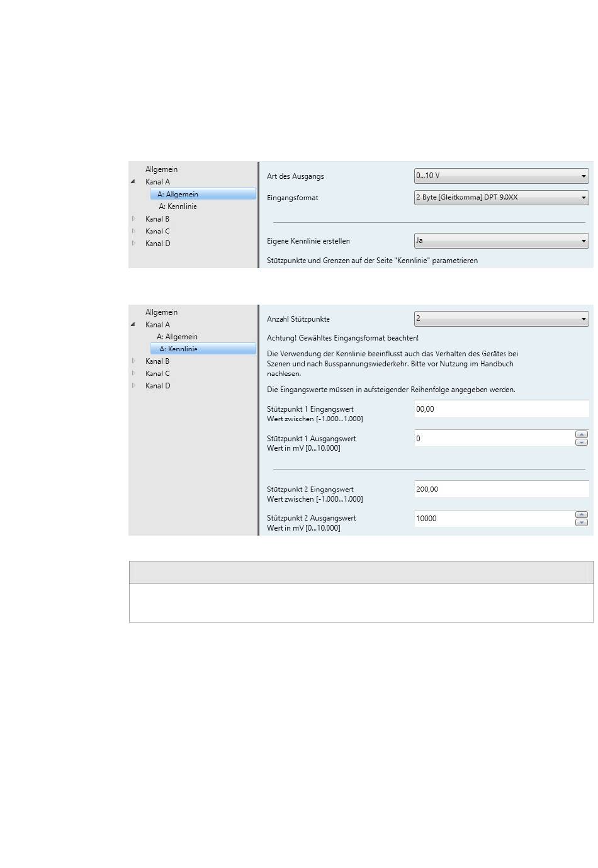
Task: Decrease Stützpunkt 1 Ausgangswert with down arrow
Action: (x=582, y=442)
